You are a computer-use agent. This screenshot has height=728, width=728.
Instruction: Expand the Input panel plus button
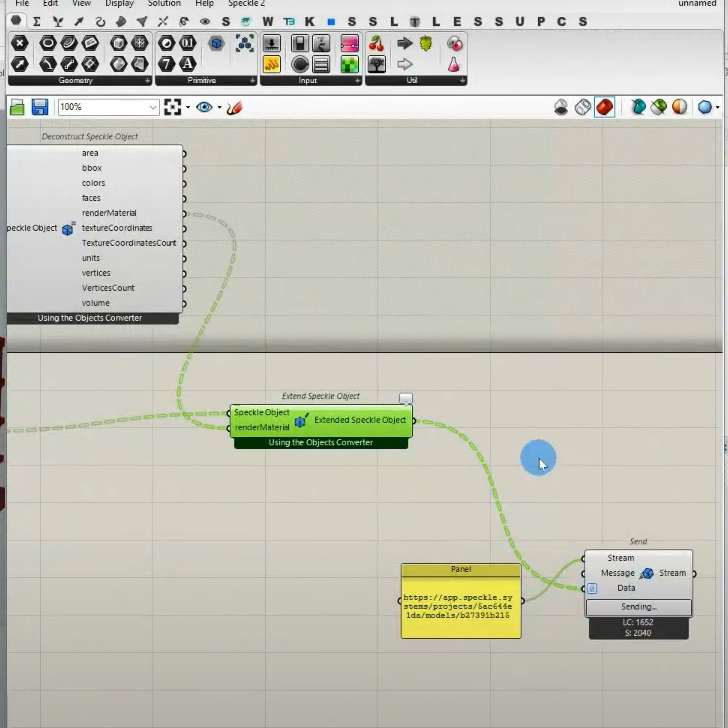[x=357, y=81]
